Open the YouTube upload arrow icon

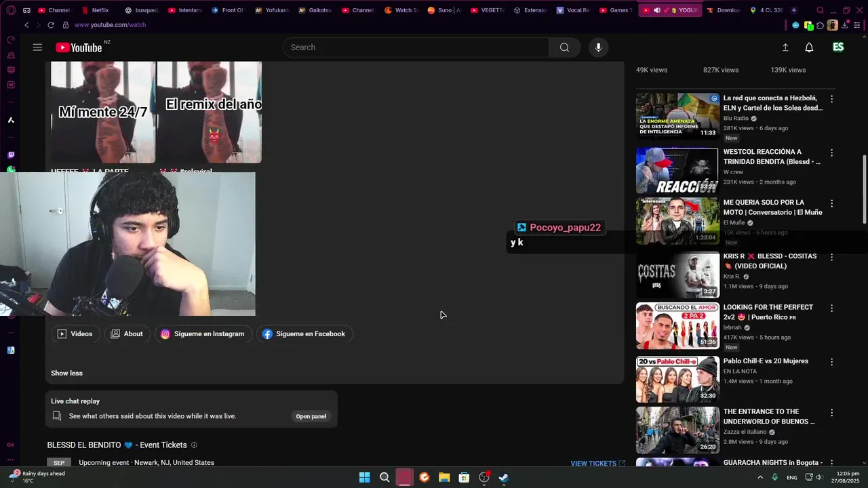(785, 47)
